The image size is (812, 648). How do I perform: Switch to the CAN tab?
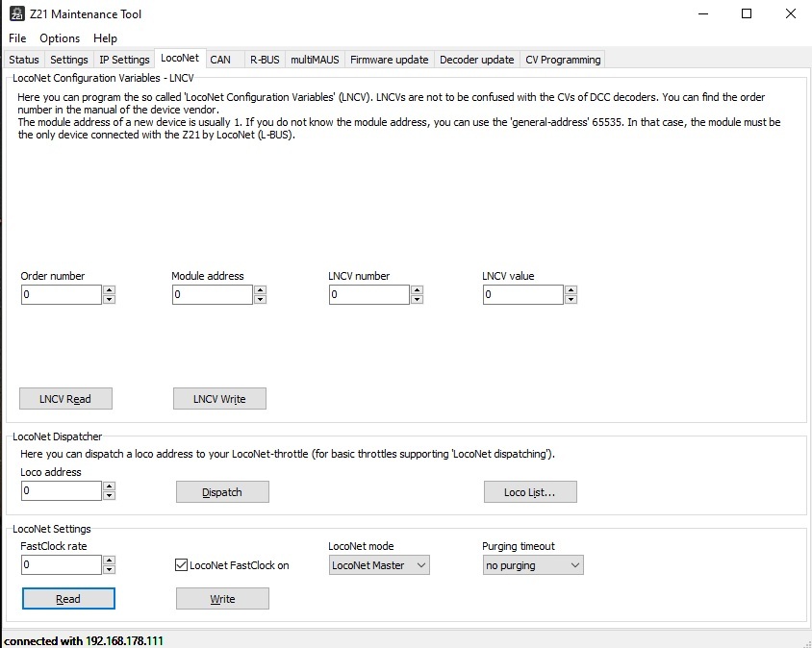220,60
